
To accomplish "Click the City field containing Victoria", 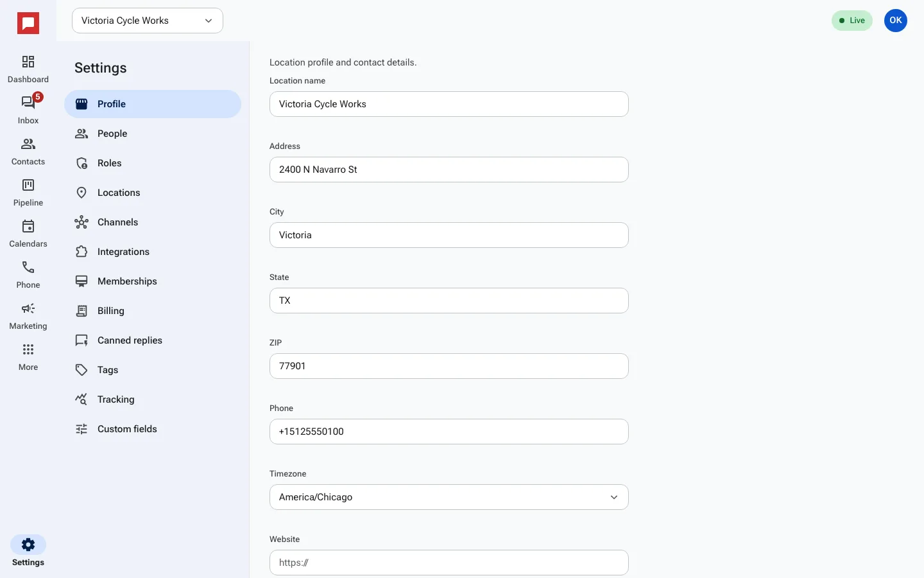I will click(449, 235).
